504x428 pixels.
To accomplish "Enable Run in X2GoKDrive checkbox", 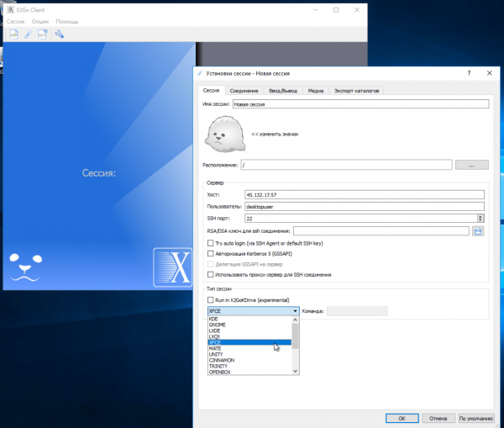I will pyautogui.click(x=211, y=299).
